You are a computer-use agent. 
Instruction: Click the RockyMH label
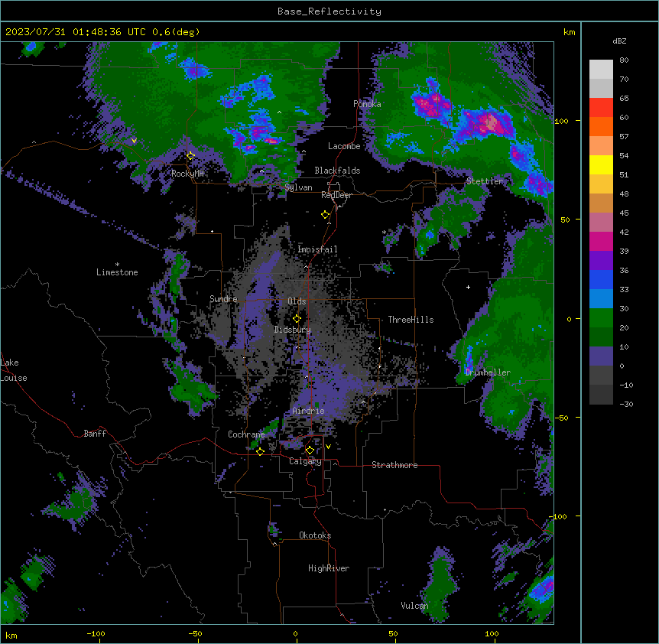click(x=187, y=174)
